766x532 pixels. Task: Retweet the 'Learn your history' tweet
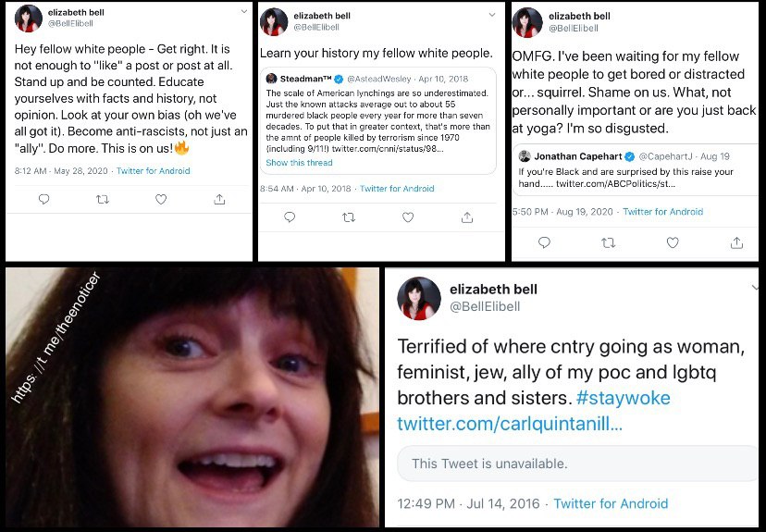(349, 217)
